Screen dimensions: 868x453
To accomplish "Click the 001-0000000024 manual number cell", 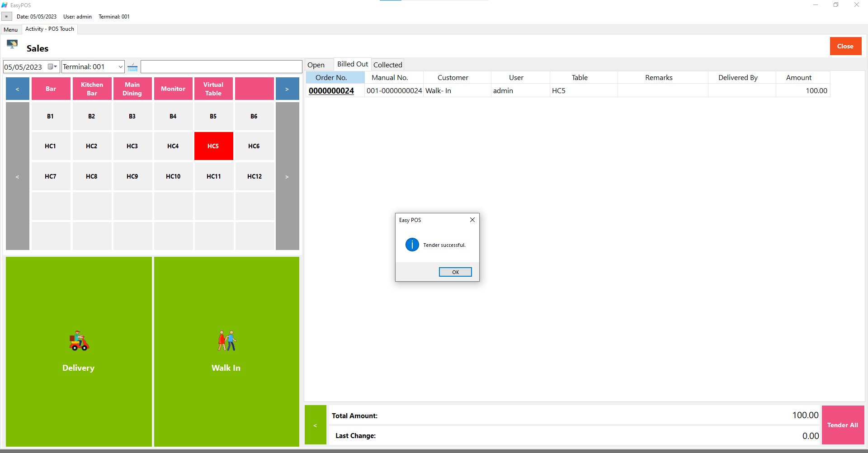I will [x=394, y=91].
